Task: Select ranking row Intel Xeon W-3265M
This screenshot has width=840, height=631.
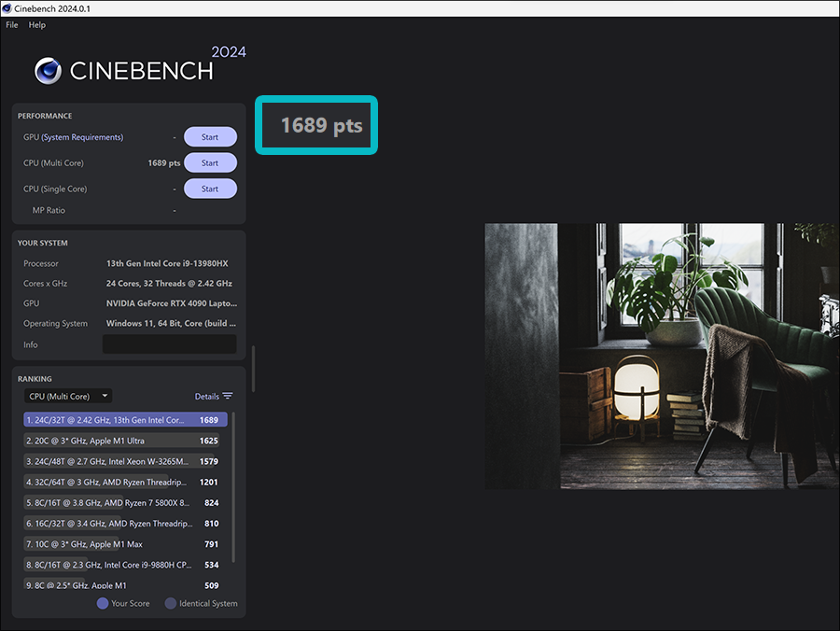Action: [x=122, y=461]
